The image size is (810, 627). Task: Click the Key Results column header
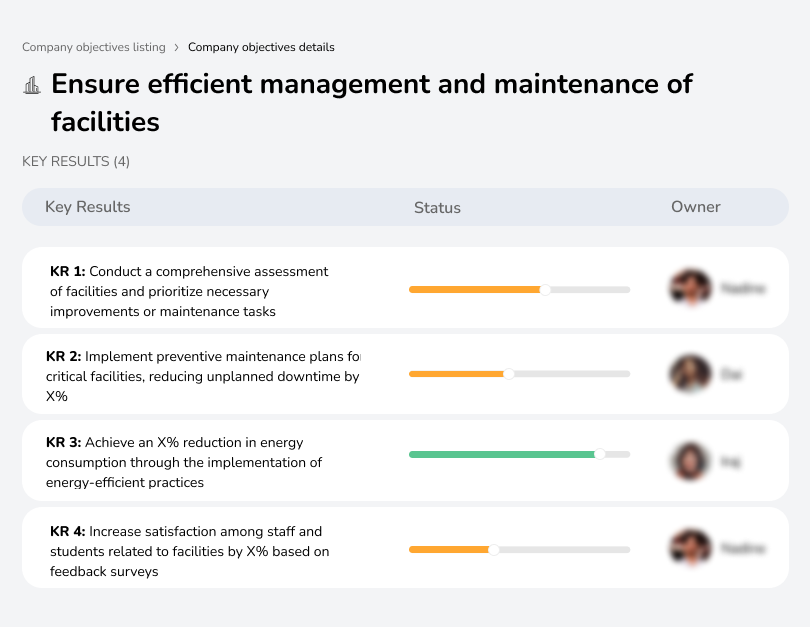pyautogui.click(x=88, y=207)
